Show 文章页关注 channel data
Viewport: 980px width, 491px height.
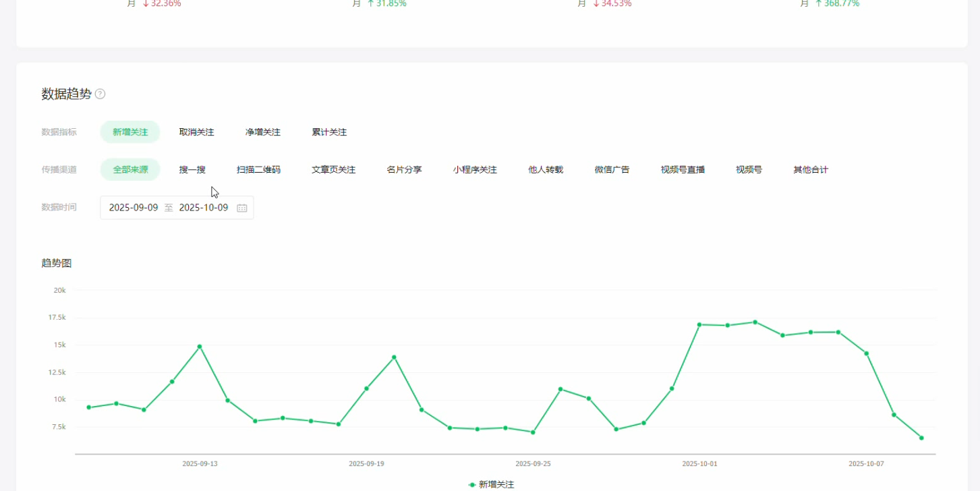[333, 170]
